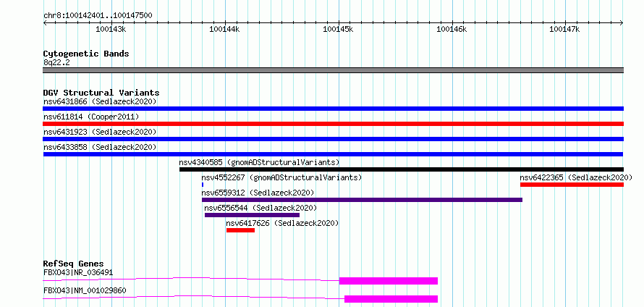Viewport: 644px width, 307px height.
Task: Open the nsv6431923 (Sedlazeck2020) label
Action: point(100,132)
